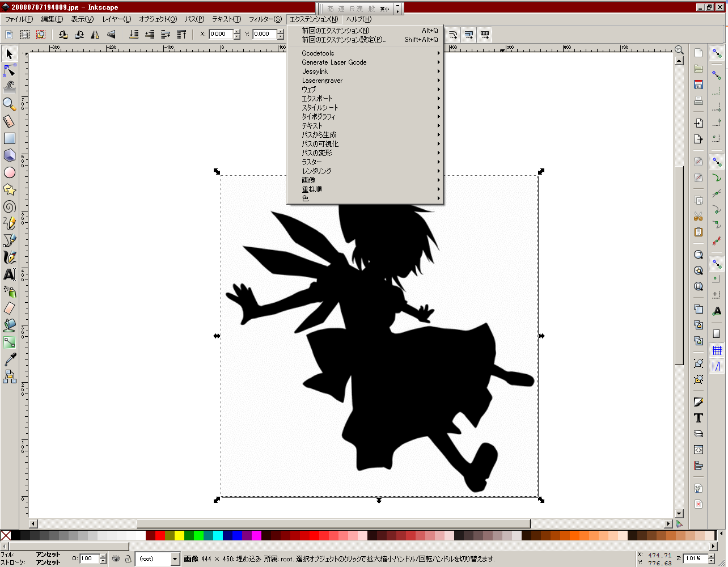Click Save document floppy icon
This screenshot has height=567, width=728.
699,84
